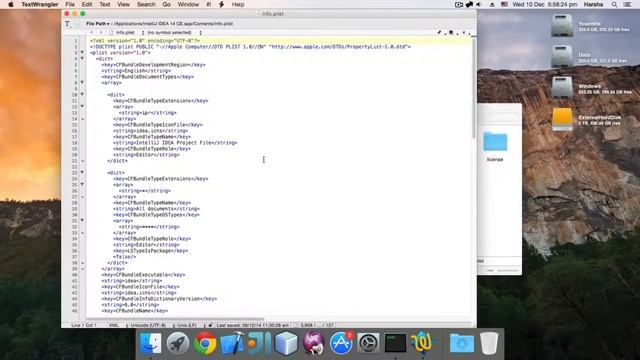Open the Text menu
Screen dimensions: 640x360
tap(105, 4)
